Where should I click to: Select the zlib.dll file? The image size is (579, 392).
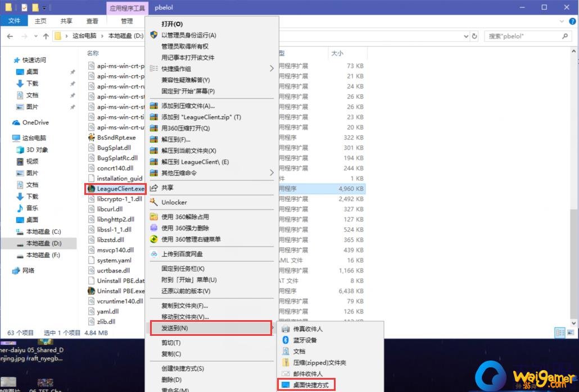[x=106, y=322]
